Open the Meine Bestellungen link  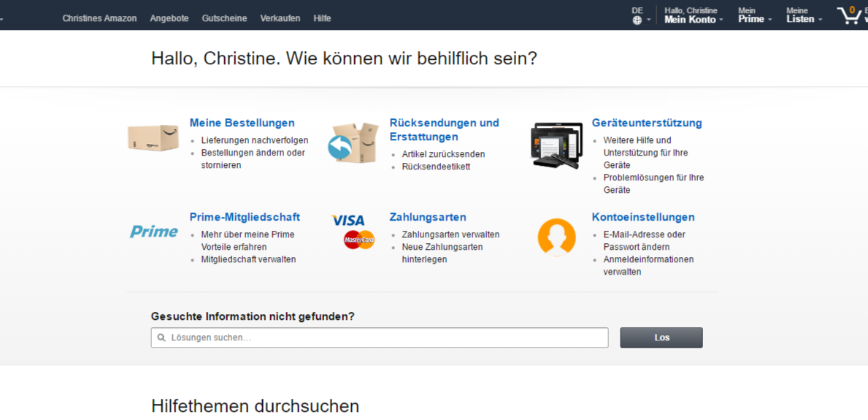(242, 123)
